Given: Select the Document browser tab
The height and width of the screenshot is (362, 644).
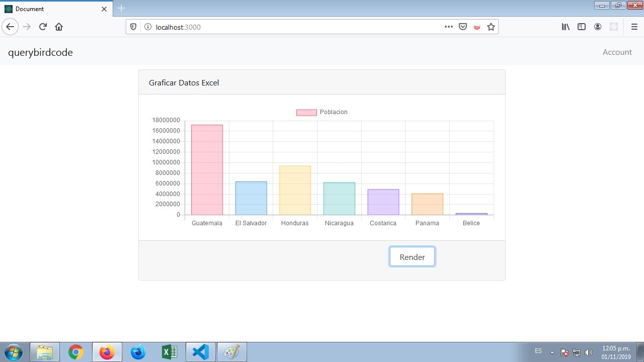Looking at the screenshot, I should coord(56,9).
